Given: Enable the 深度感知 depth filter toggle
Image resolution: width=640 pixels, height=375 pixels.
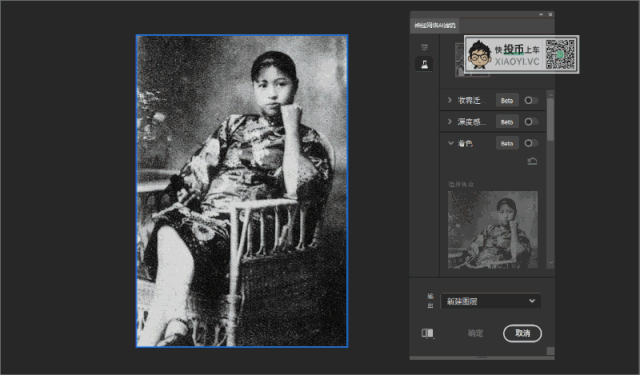Looking at the screenshot, I should point(531,122).
